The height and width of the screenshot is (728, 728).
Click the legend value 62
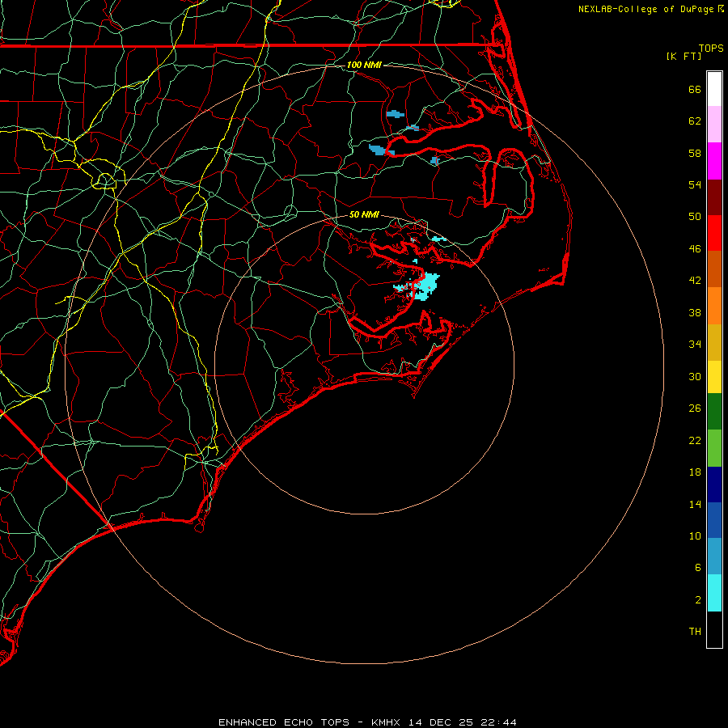tap(695, 121)
